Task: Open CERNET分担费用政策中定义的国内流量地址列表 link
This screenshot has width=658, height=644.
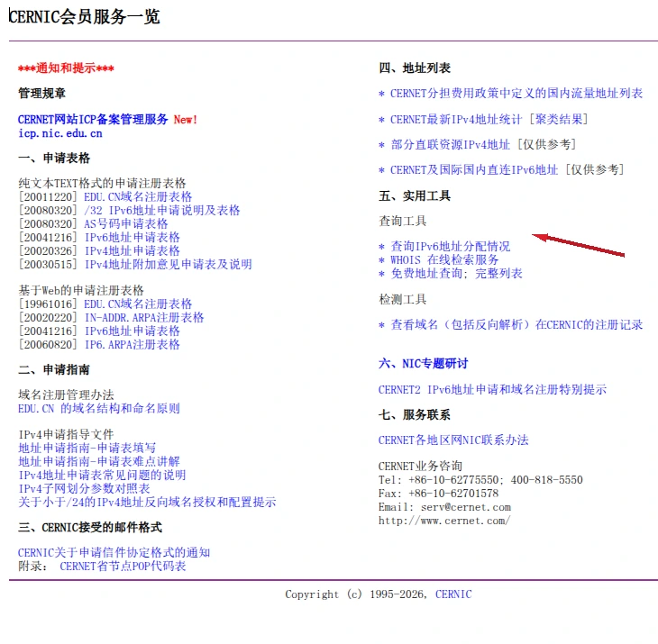Action: point(516,94)
